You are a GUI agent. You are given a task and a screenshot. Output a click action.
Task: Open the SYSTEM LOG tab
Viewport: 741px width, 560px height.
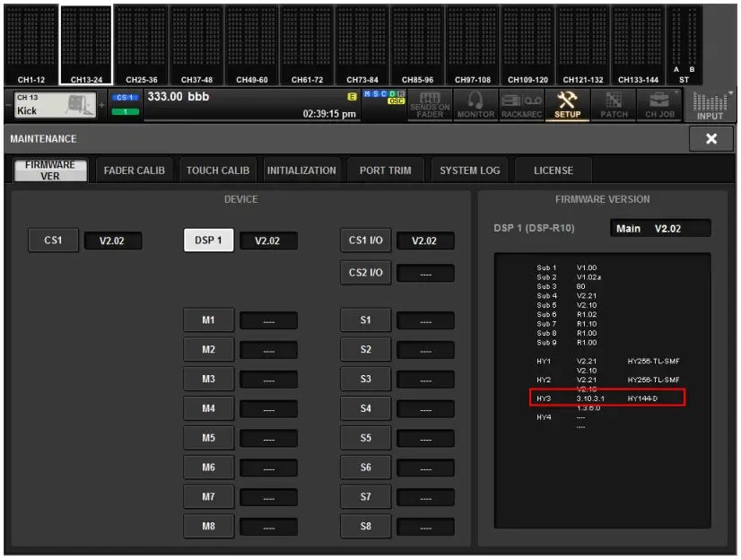[x=469, y=171]
